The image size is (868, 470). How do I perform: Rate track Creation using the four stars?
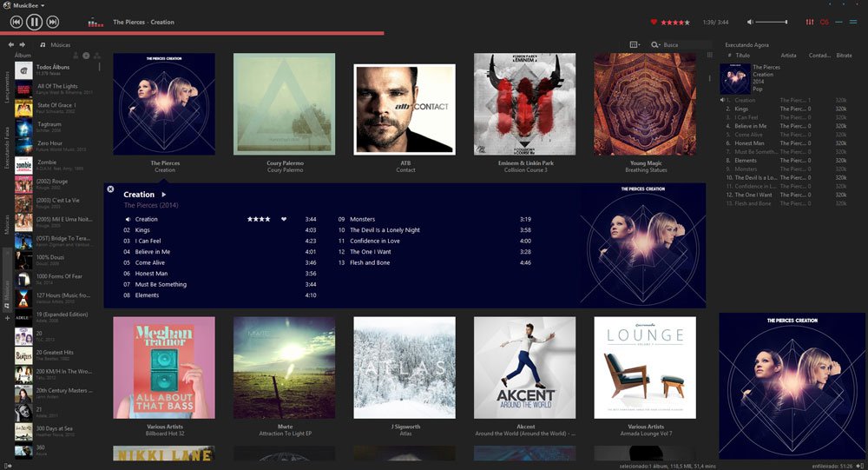click(259, 220)
